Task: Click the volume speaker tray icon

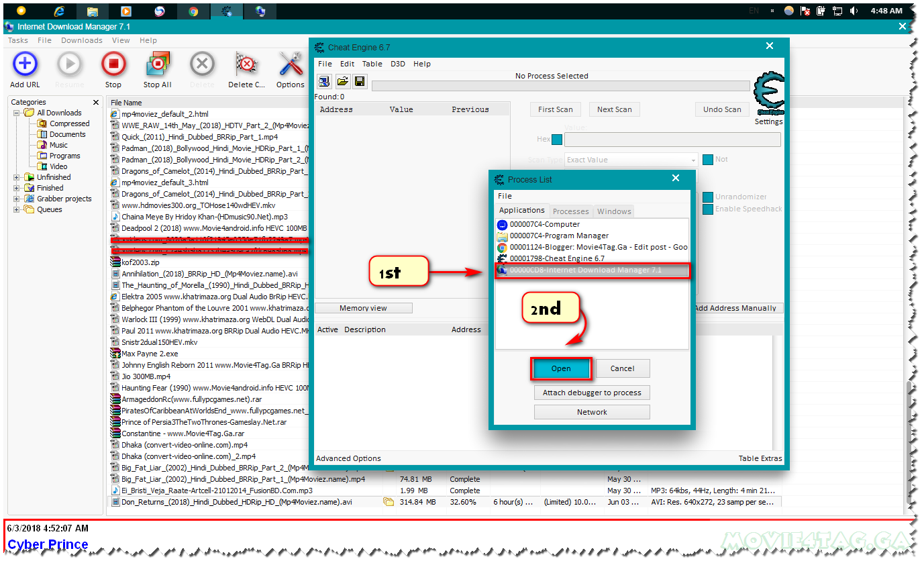Action: 854,11
